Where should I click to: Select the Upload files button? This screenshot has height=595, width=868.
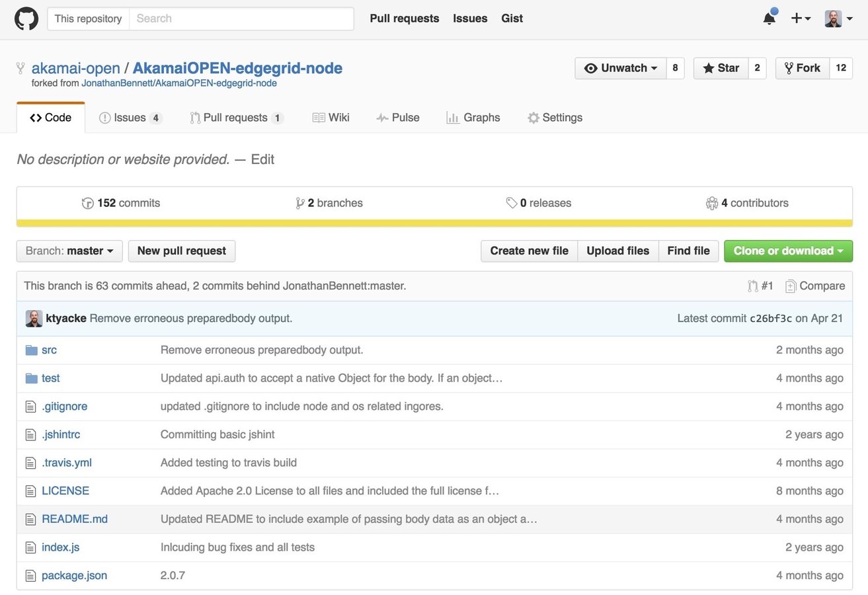click(x=618, y=251)
